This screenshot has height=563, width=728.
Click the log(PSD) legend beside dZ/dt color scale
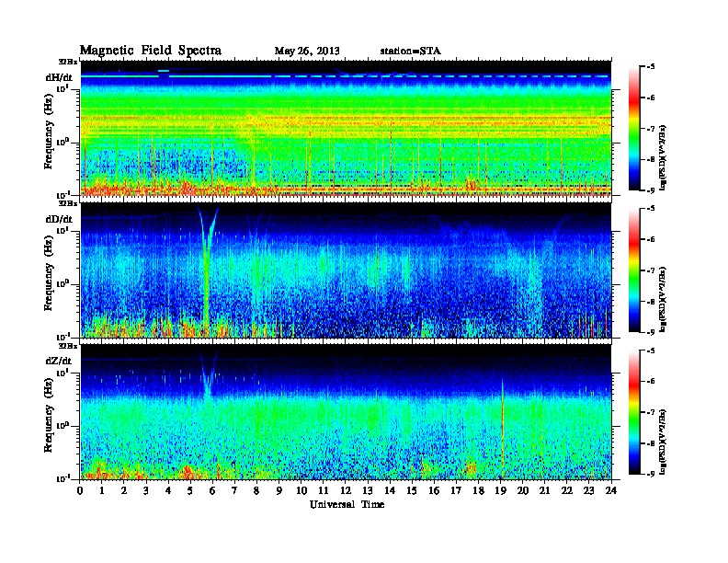(x=664, y=441)
